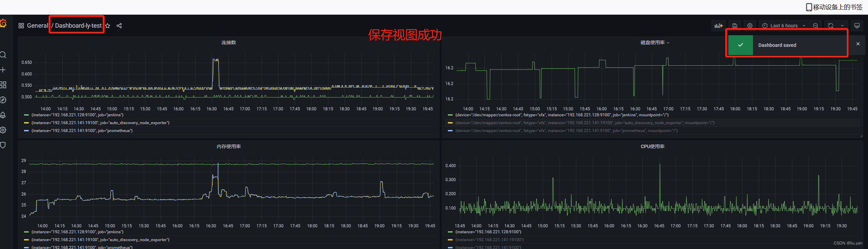This screenshot has width=868, height=249.
Task: Click the Dashboard-ly-test title breadcrumb
Action: (x=78, y=26)
